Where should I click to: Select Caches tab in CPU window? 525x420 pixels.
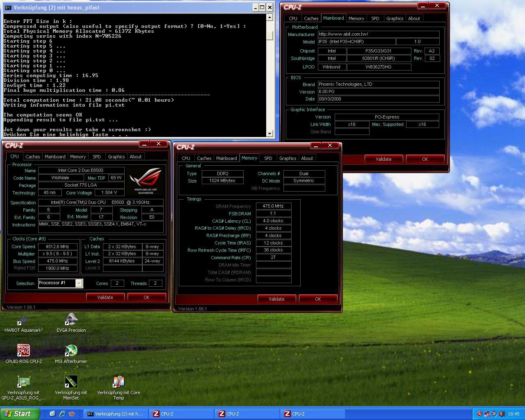pyautogui.click(x=33, y=157)
